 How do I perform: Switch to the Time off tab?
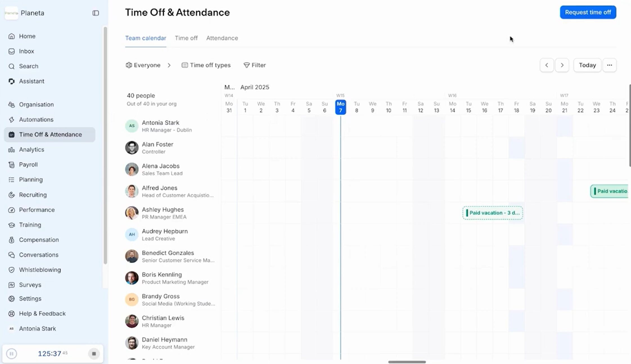point(186,38)
